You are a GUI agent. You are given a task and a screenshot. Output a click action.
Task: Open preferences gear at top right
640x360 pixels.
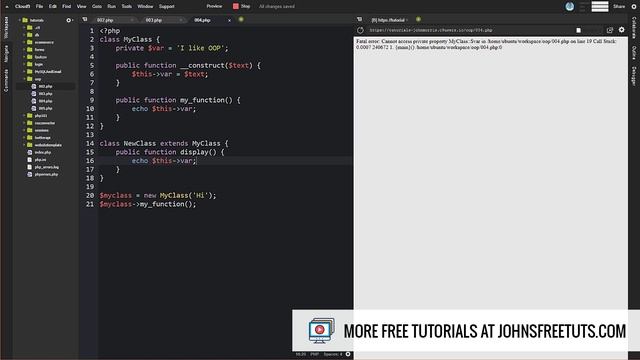634,7
